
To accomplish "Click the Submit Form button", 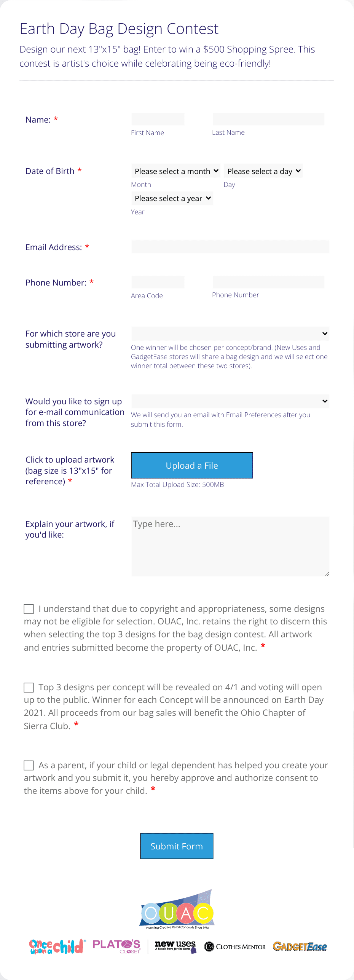I will point(177,846).
